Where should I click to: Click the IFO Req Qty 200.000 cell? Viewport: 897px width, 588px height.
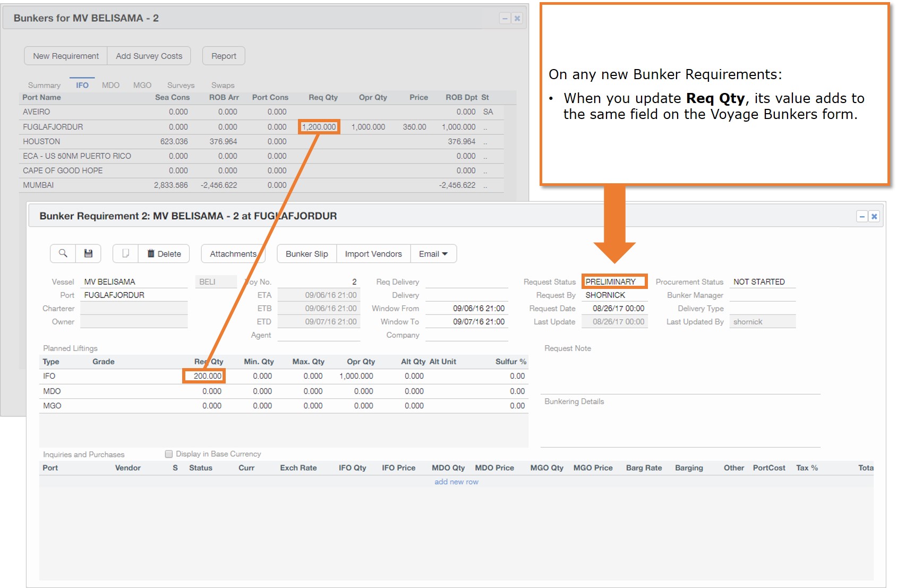point(204,376)
